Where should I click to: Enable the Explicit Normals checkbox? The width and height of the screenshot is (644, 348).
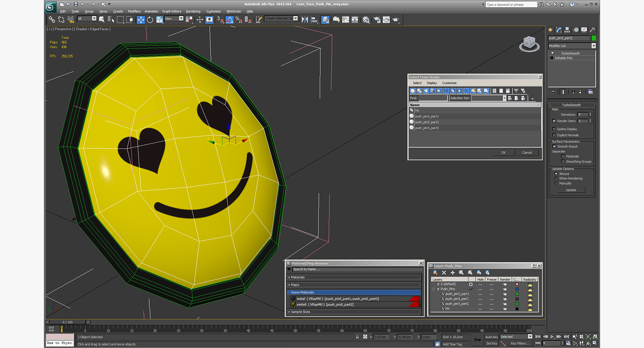(x=554, y=135)
